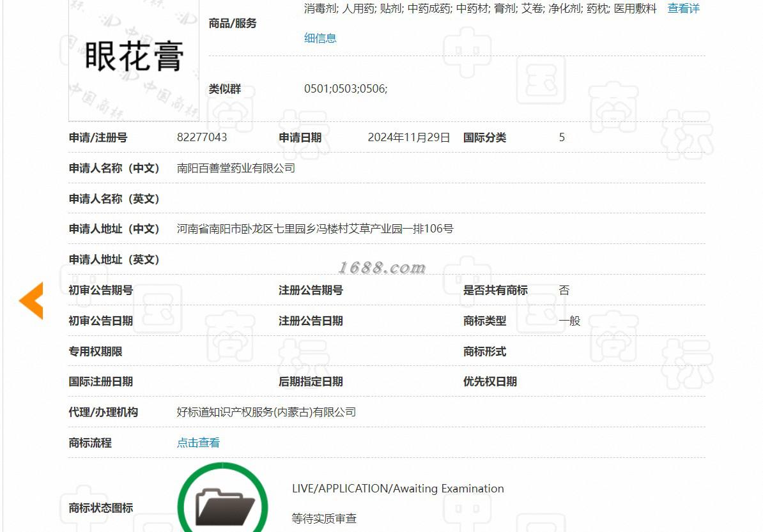Screen dimensions: 763x532
Task: Select application number 82277043
Action: pos(202,137)
